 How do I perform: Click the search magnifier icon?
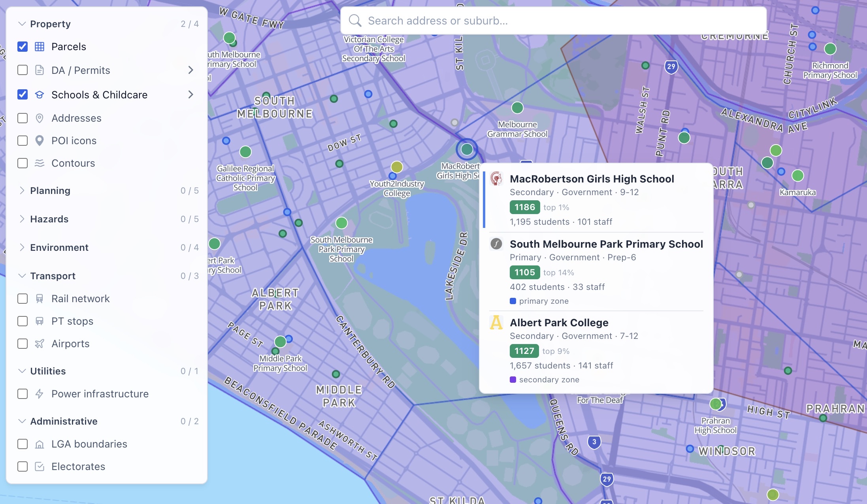(355, 21)
